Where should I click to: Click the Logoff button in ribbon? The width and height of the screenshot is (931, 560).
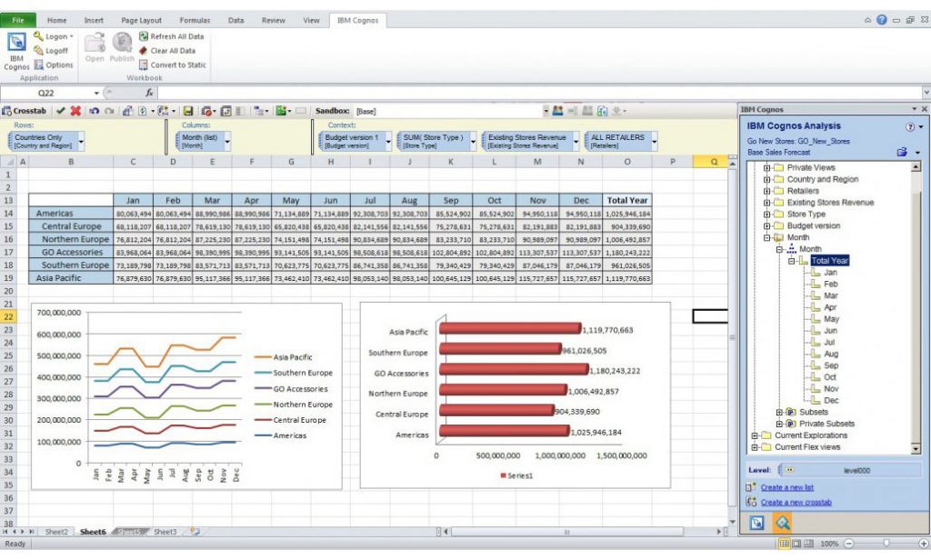(51, 51)
